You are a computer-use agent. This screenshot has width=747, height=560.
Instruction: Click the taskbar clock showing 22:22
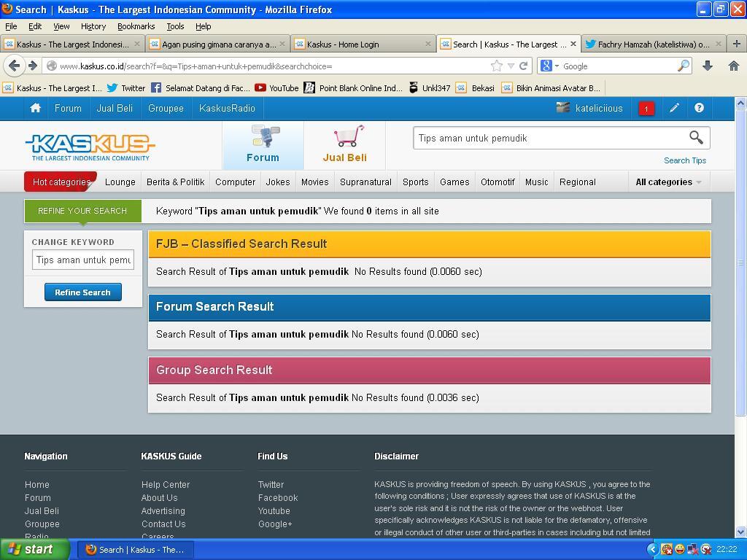(x=727, y=550)
